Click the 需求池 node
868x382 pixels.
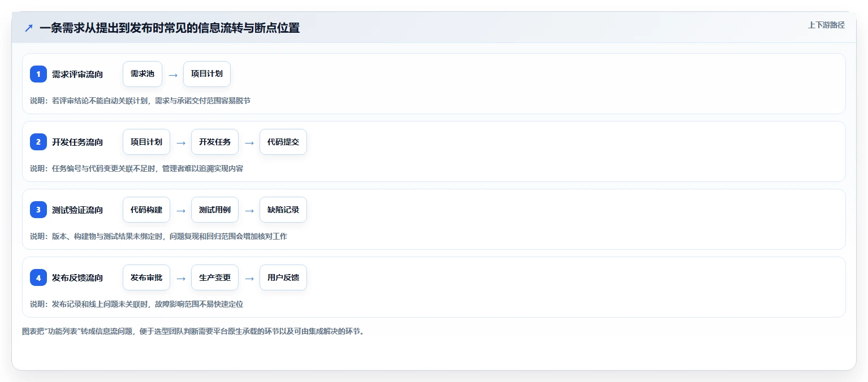click(142, 74)
